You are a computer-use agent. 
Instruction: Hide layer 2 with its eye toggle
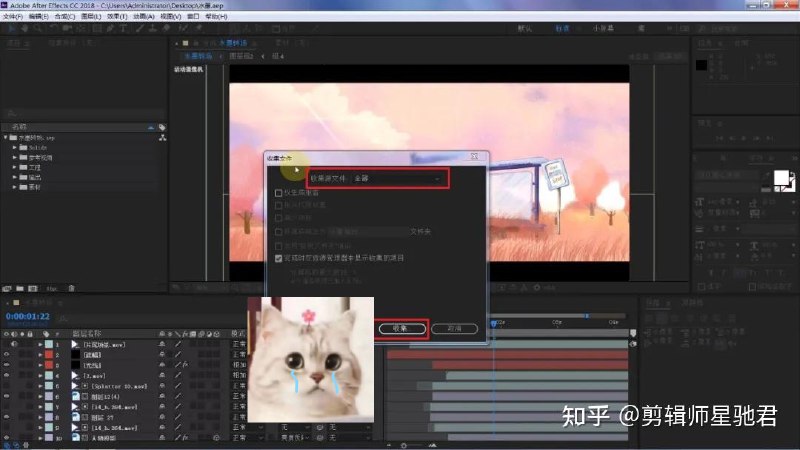7,355
